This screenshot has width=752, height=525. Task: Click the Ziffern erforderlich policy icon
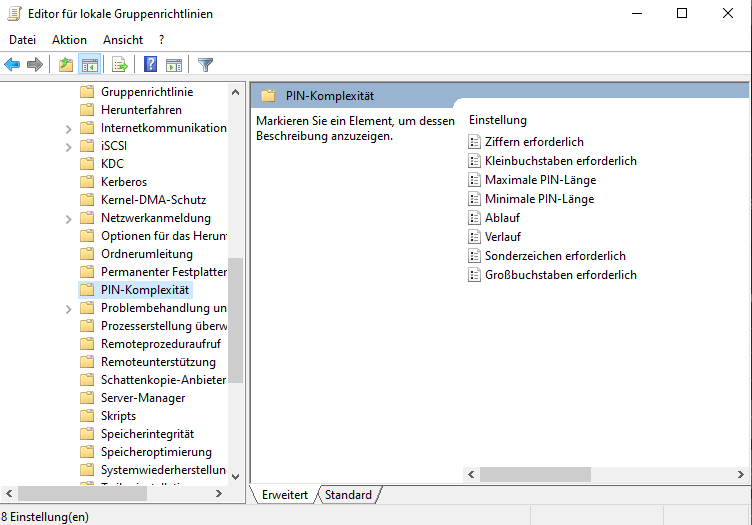(474, 142)
